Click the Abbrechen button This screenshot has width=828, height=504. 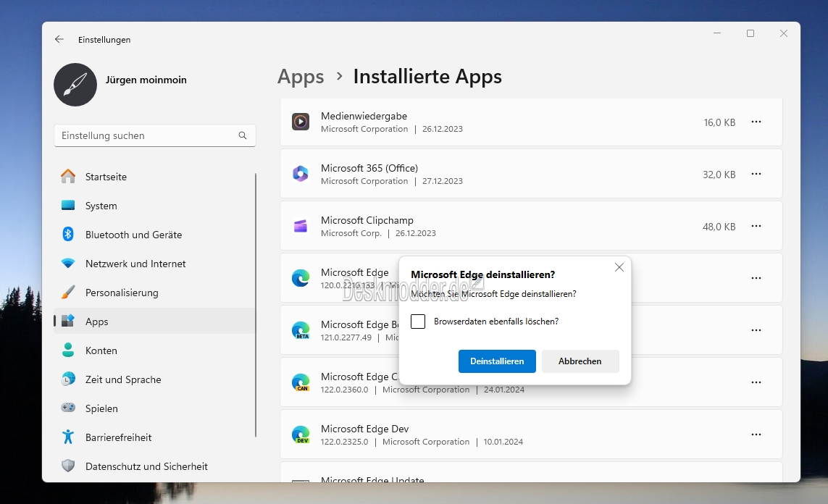click(580, 361)
